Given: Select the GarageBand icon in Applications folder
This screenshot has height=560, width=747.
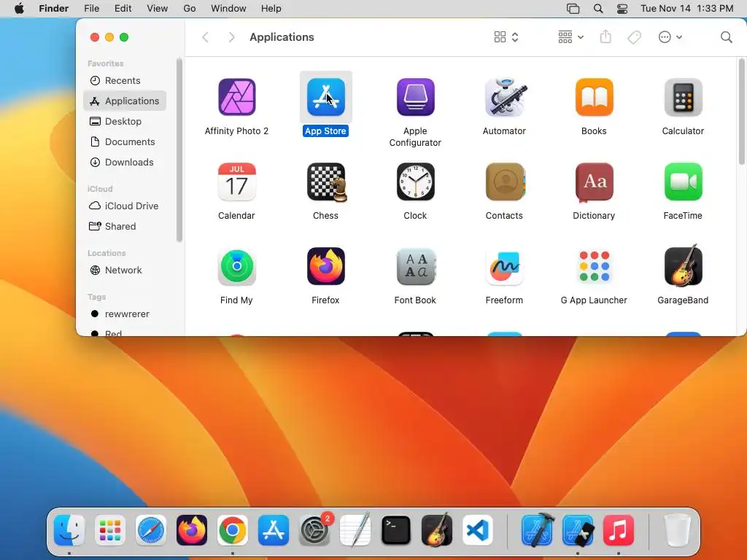Looking at the screenshot, I should (683, 265).
